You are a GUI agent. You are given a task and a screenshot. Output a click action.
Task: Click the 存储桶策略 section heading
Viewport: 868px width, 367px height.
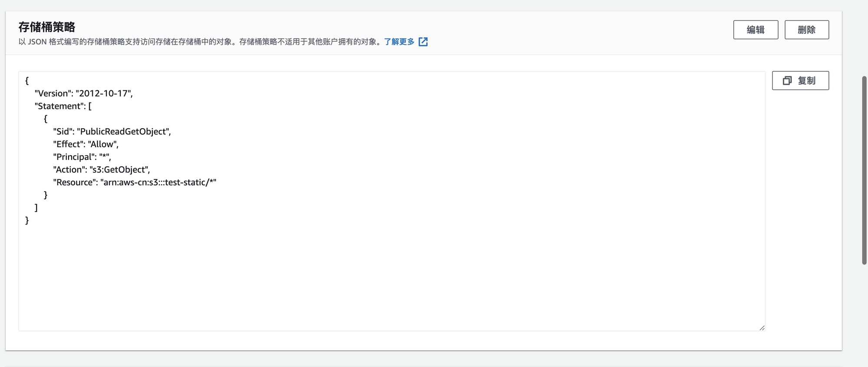(47, 27)
